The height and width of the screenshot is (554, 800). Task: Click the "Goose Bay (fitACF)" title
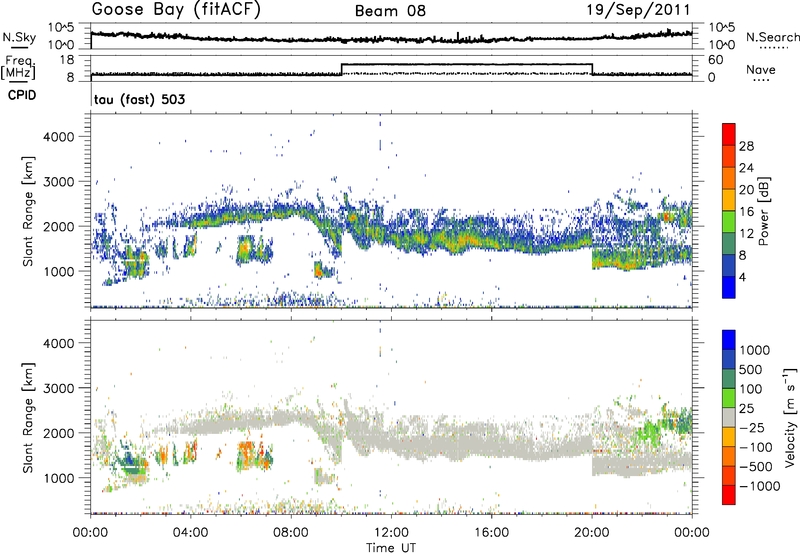pyautogui.click(x=176, y=10)
